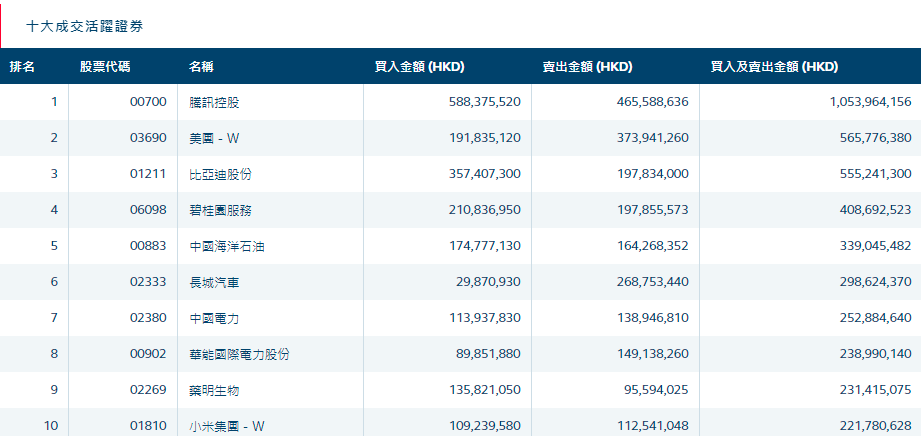This screenshot has height=436, width=921.
Task: Click sell amount 164,268,352
Action: click(653, 246)
